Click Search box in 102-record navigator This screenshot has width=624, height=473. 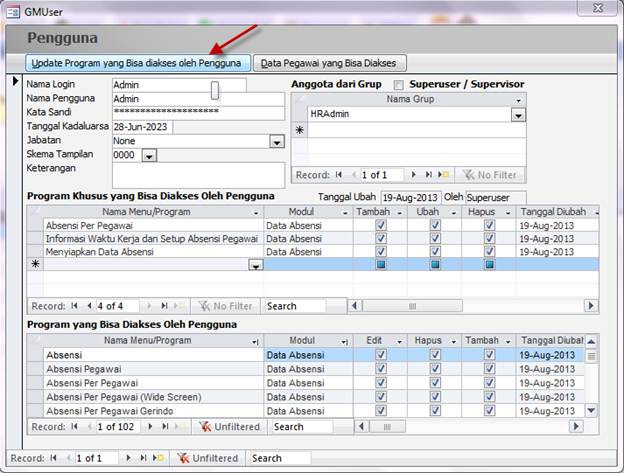pos(302,426)
